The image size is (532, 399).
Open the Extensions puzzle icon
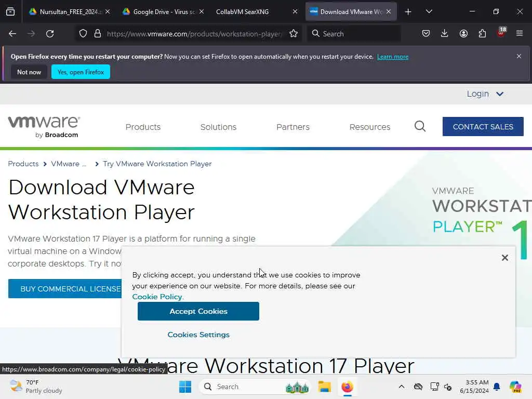point(482,34)
